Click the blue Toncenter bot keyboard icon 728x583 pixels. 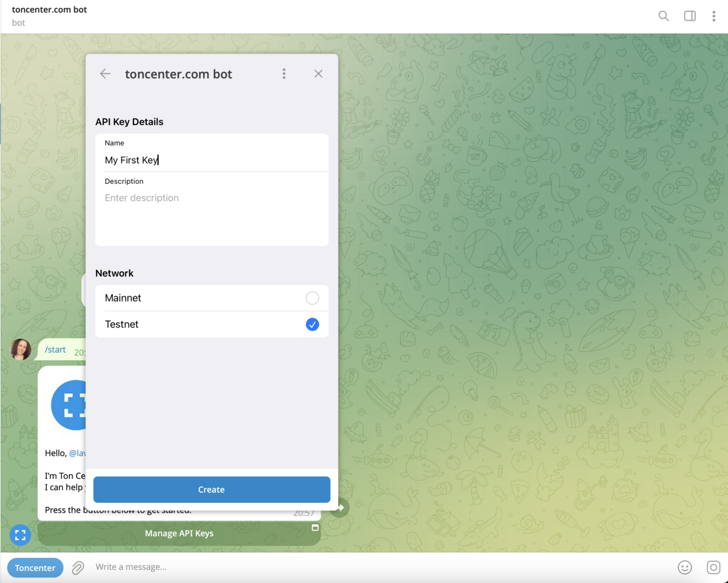pyautogui.click(x=35, y=567)
